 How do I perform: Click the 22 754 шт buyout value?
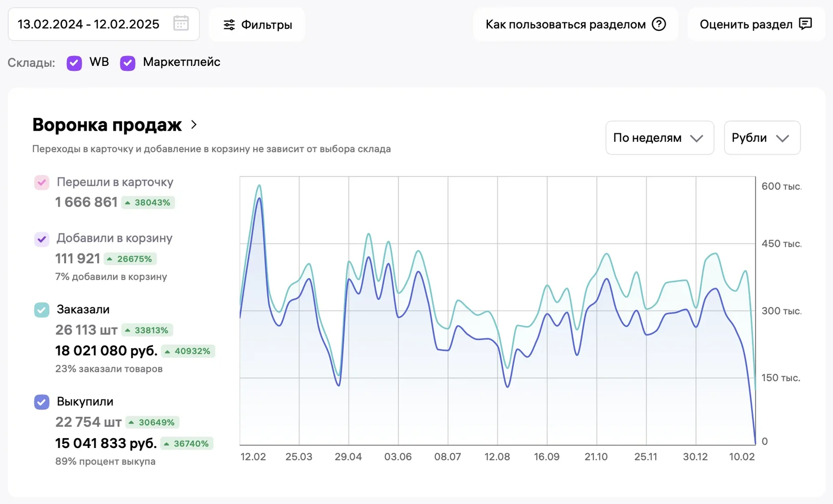tap(88, 422)
